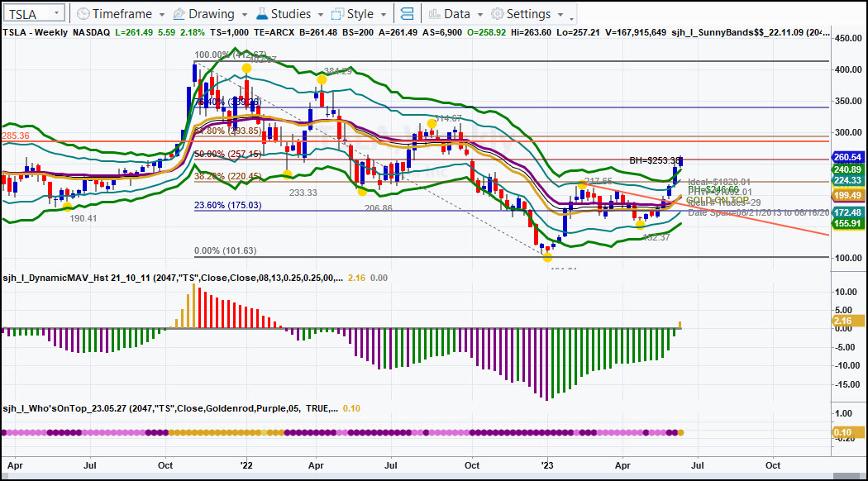Expand the arrow next to Studies

tap(321, 15)
